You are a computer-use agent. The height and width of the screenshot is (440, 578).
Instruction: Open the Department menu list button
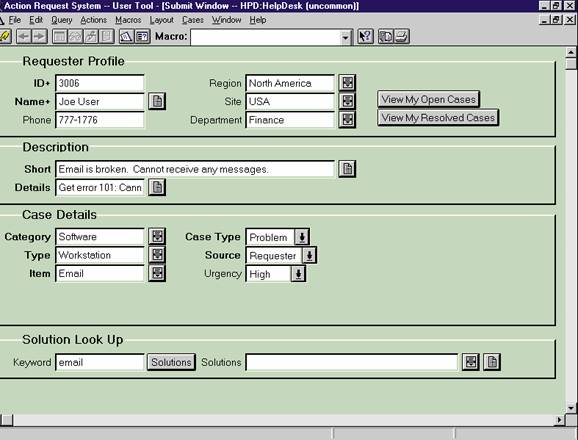pos(347,119)
